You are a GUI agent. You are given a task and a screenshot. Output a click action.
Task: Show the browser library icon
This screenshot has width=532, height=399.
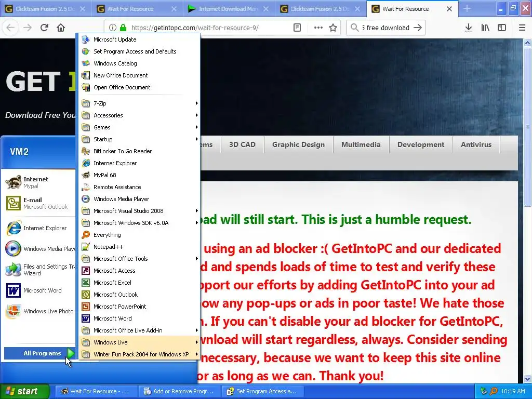485,28
